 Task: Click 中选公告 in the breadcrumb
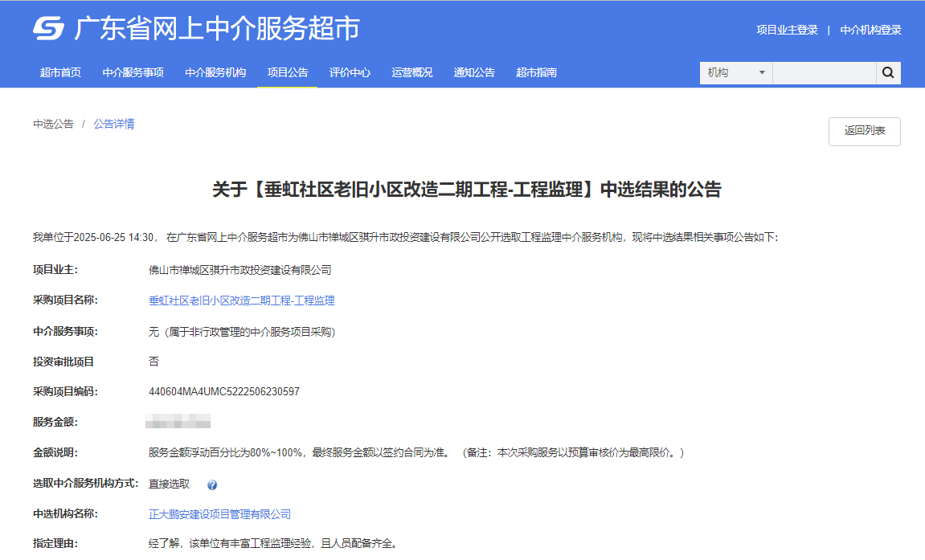[x=53, y=124]
